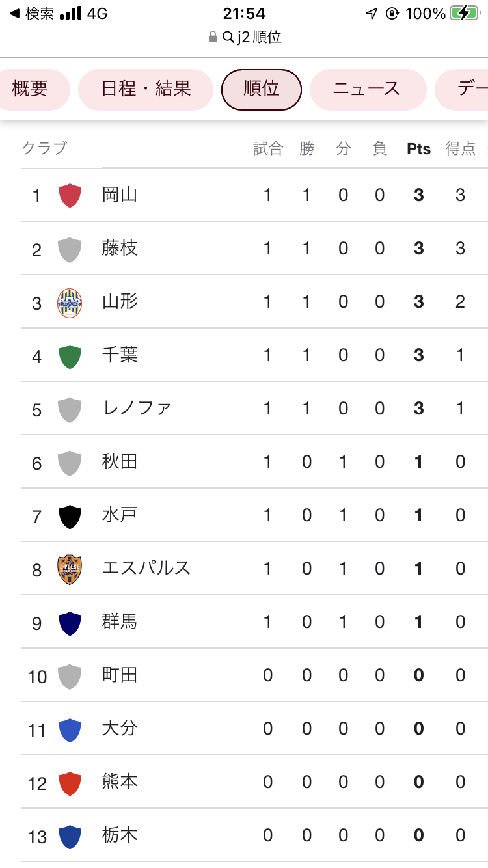
Task: Tap the Pts column header
Action: pyautogui.click(x=418, y=149)
